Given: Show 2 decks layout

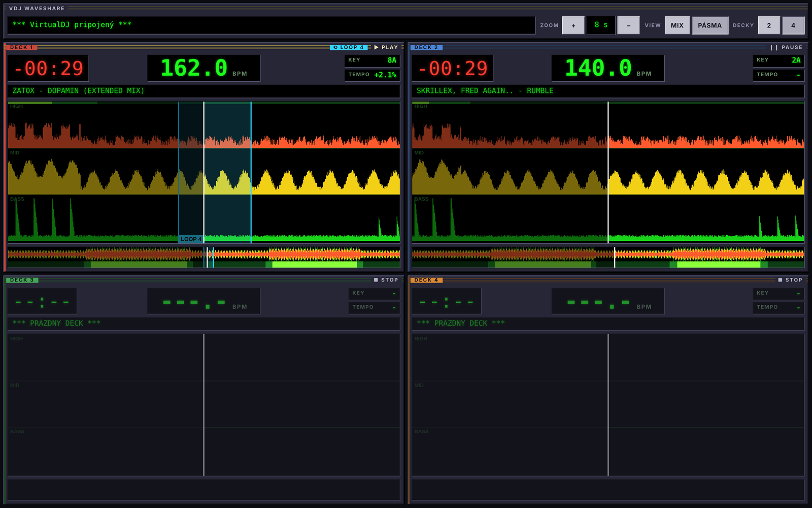Looking at the screenshot, I should pos(769,25).
